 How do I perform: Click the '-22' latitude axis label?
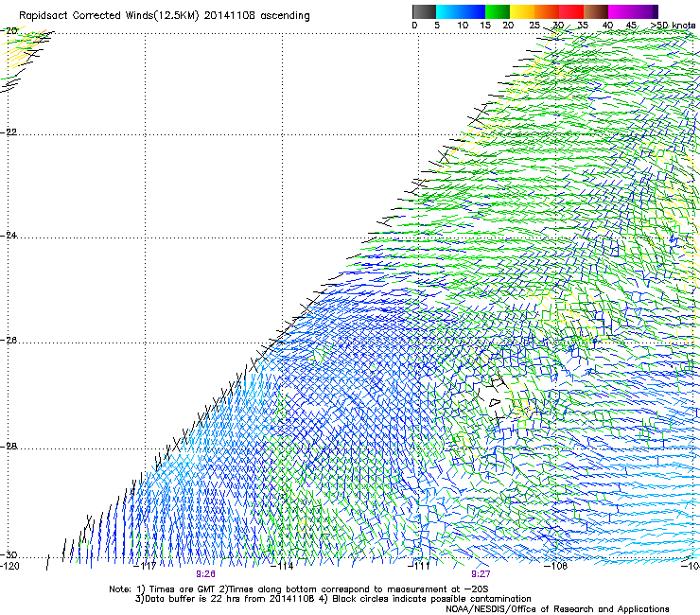coord(9,132)
